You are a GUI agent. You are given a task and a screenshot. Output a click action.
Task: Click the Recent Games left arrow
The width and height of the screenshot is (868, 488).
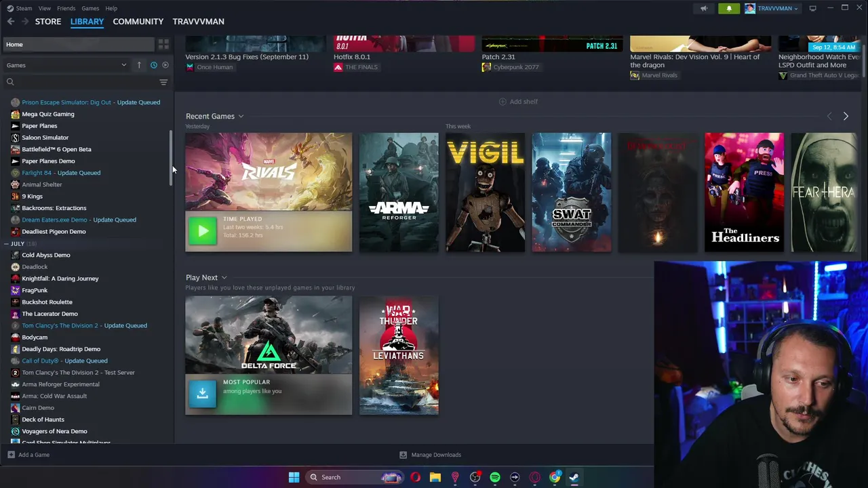pos(829,117)
